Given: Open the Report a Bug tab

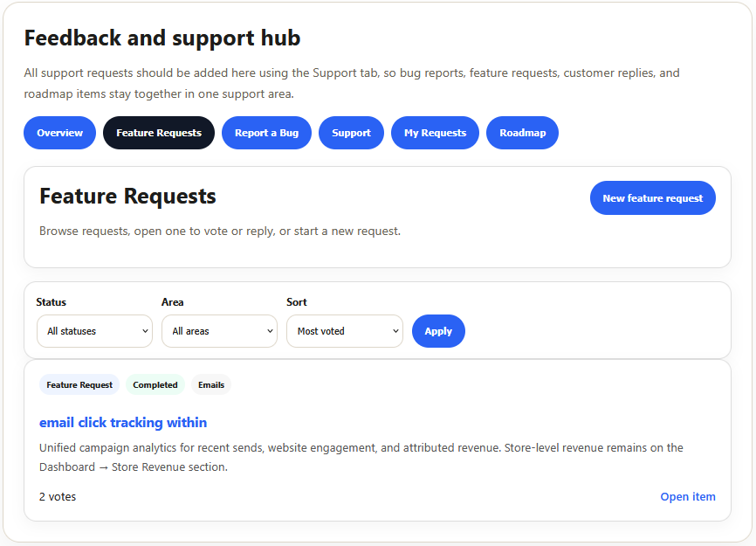Looking at the screenshot, I should pos(266,133).
